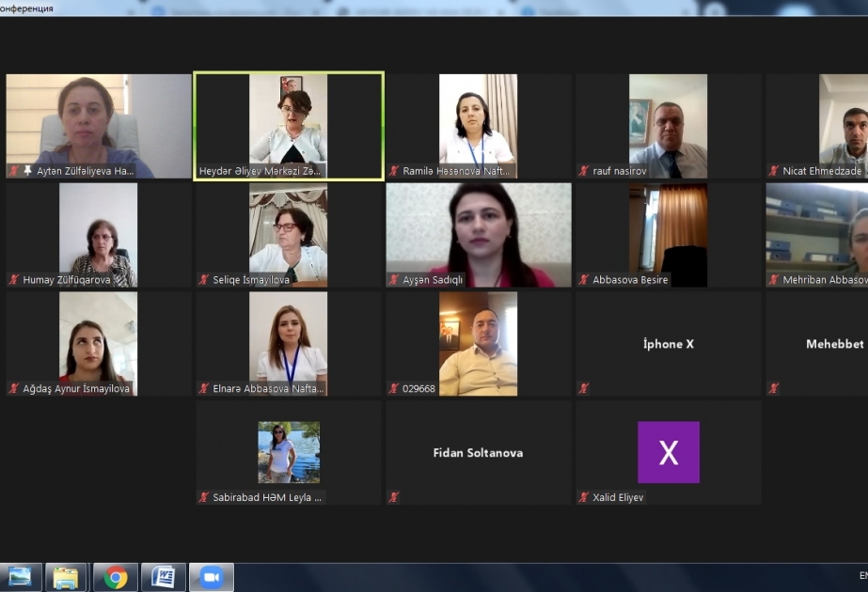Select the muted mic icon for Abbasova Besire

[x=583, y=280]
